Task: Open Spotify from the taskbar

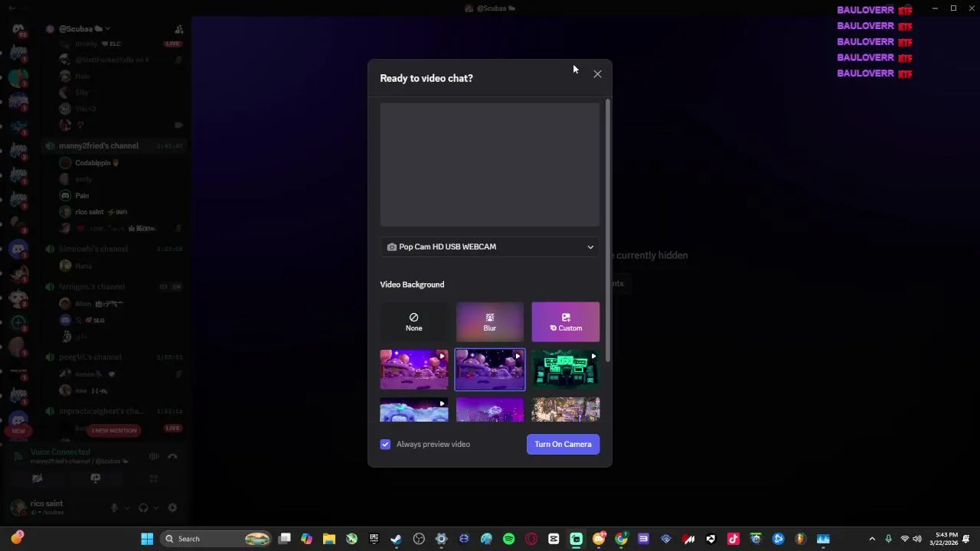Action: click(509, 539)
